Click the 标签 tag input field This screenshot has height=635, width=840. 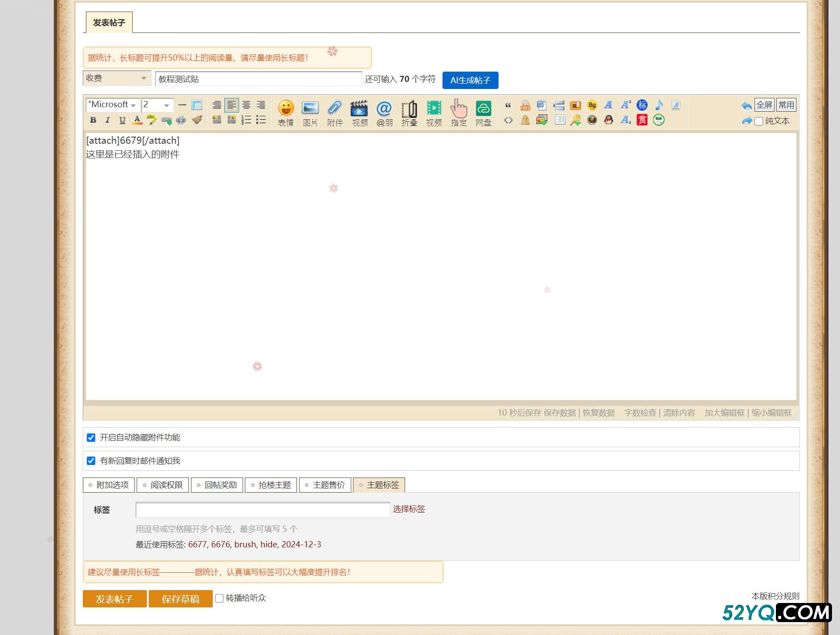(x=263, y=510)
